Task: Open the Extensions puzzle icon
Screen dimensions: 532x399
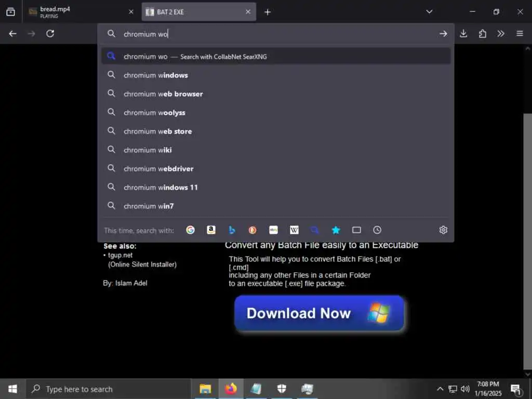Action: coord(483,34)
